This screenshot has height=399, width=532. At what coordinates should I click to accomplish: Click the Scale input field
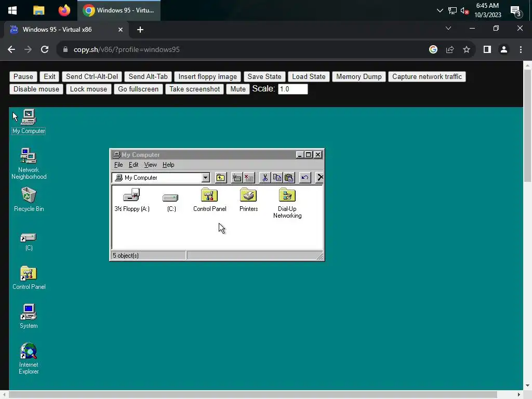293,89
